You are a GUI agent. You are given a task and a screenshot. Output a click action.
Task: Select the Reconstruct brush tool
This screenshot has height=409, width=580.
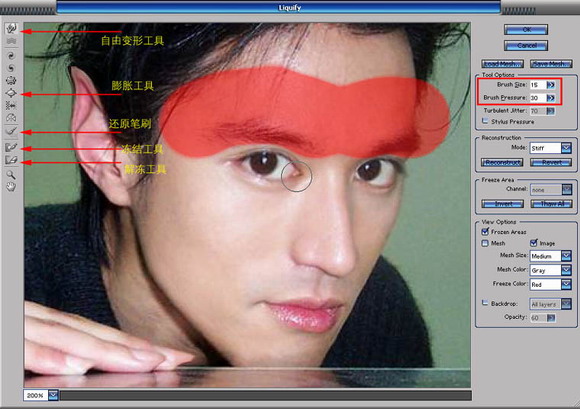point(11,131)
